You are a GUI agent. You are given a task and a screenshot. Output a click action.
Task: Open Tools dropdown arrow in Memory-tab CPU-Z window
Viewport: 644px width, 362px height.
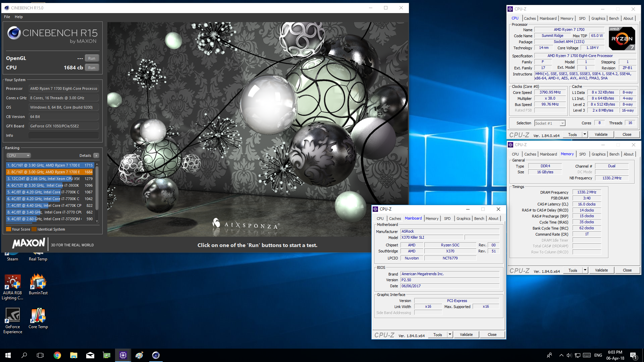(x=585, y=270)
